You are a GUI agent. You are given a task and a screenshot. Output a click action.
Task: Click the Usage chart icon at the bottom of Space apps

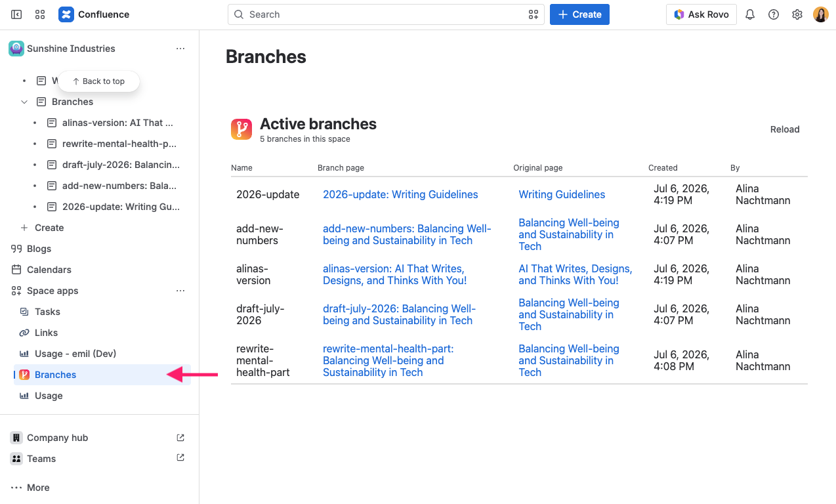[24, 396]
